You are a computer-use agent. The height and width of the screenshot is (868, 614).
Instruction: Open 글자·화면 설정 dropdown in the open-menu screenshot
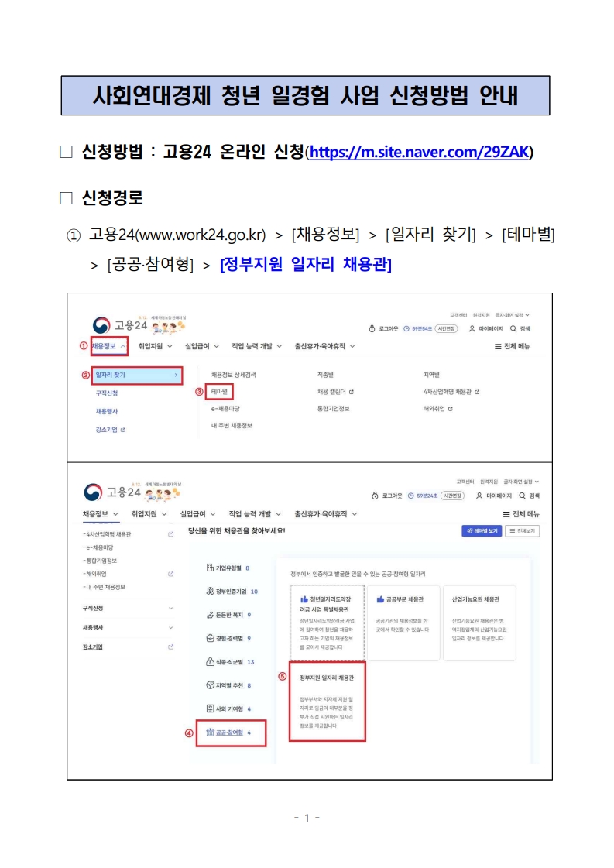512,315
